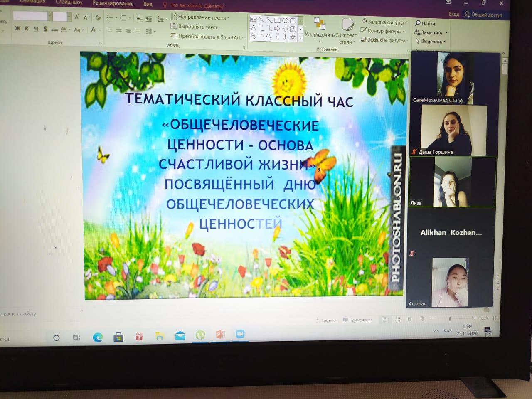Click the strikethrough text icon

coord(54,30)
